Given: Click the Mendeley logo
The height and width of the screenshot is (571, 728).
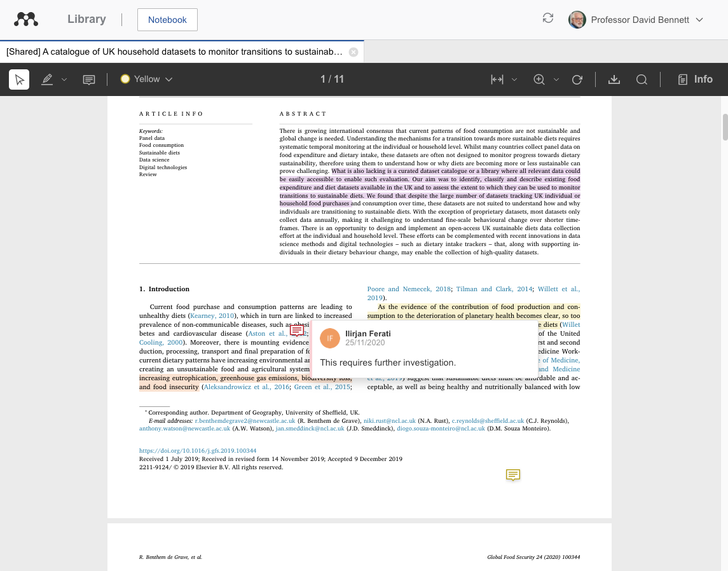Looking at the screenshot, I should coord(25,19).
